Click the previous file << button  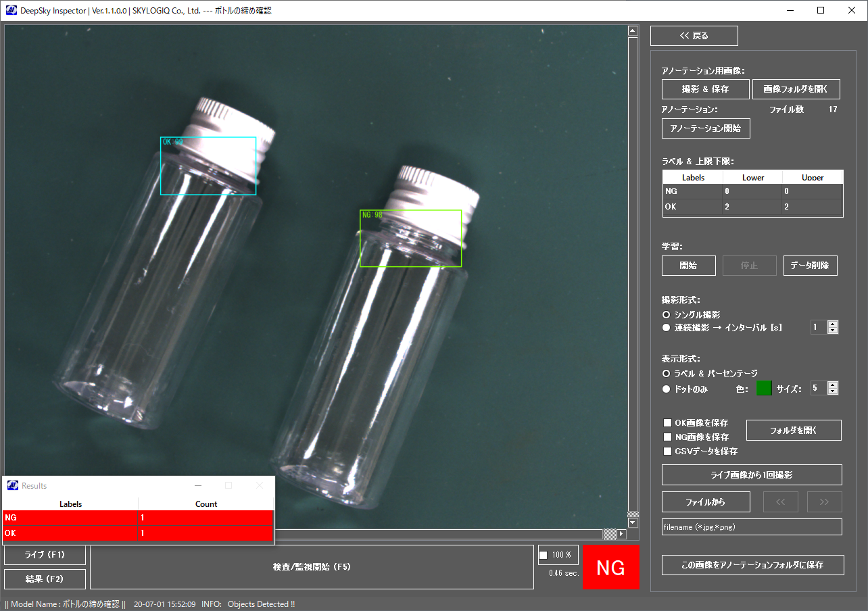click(x=781, y=502)
